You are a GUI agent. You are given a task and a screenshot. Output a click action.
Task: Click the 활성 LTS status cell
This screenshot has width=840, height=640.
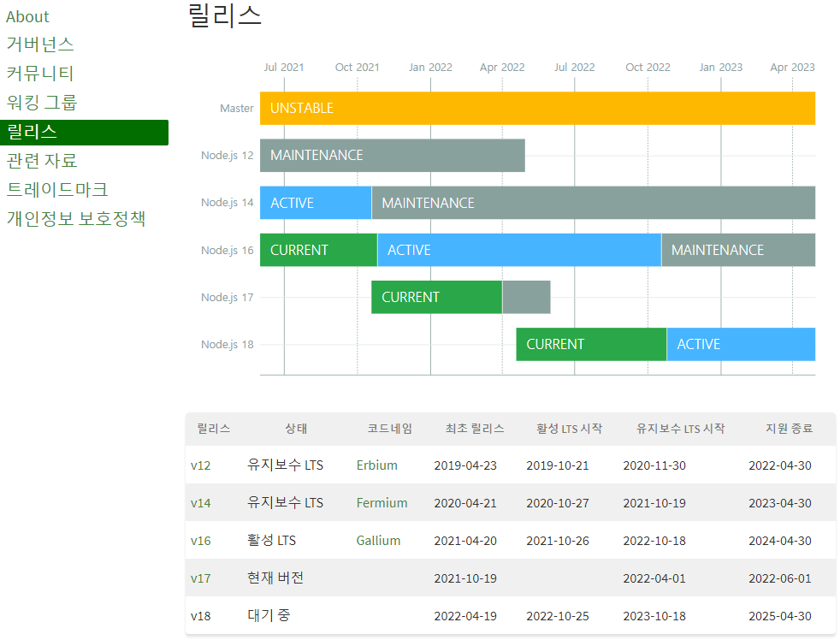coord(271,540)
